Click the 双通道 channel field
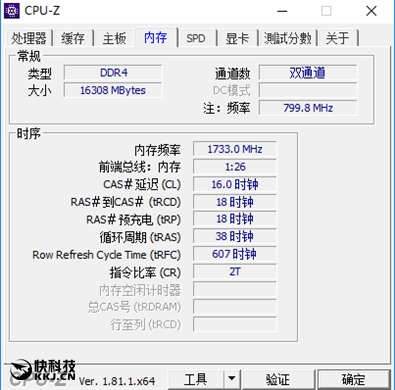The image size is (395, 390). (x=308, y=73)
